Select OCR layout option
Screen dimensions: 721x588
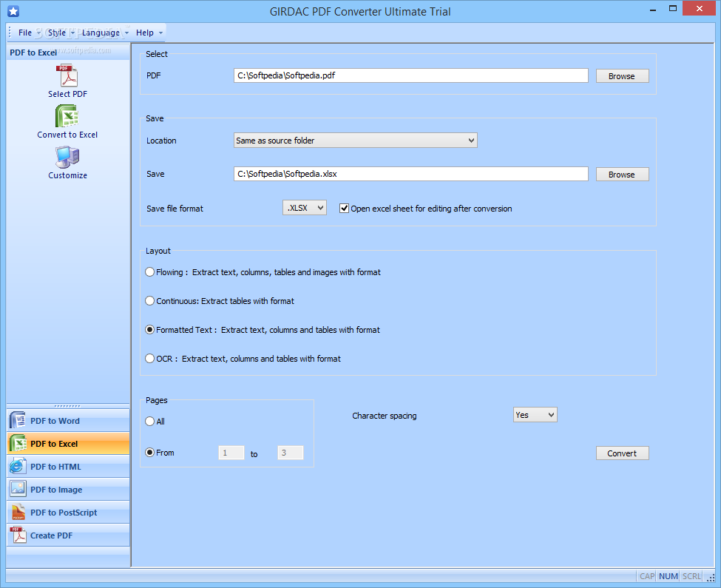149,358
